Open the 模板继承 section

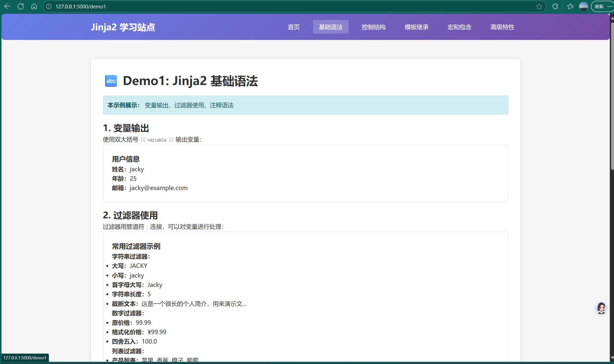(416, 27)
